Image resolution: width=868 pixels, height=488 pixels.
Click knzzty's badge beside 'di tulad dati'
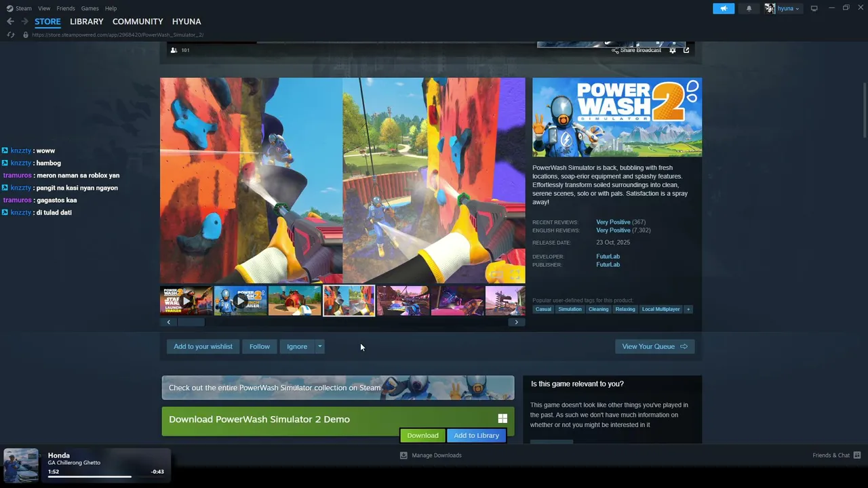click(x=5, y=212)
